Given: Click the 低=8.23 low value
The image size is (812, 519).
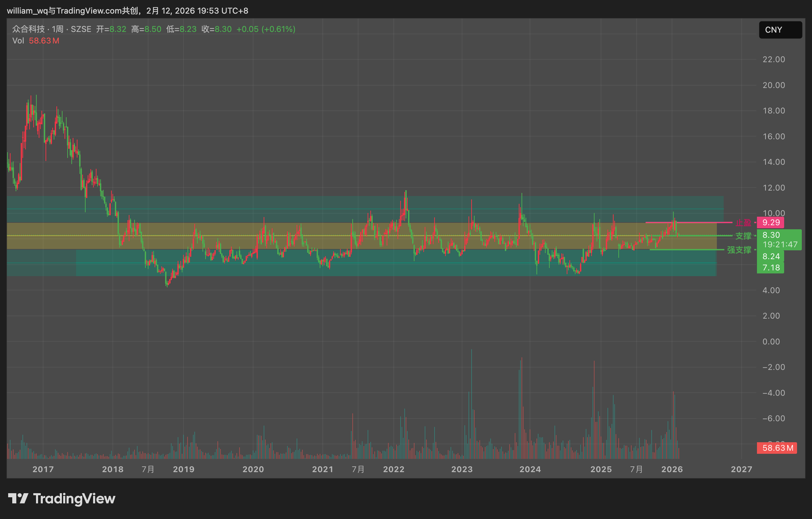Looking at the screenshot, I should click(x=181, y=29).
